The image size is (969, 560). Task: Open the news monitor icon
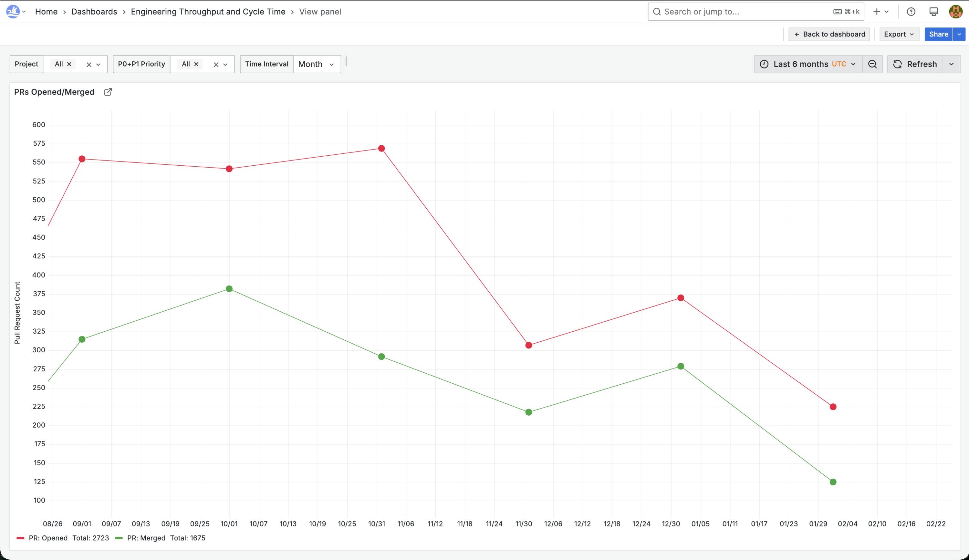point(933,12)
